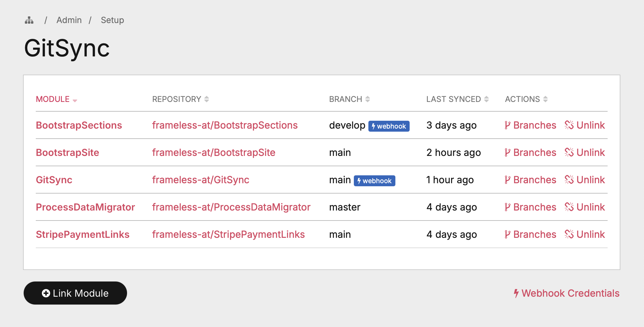Click the webhook badge on BootstrapSections row
The width and height of the screenshot is (644, 327).
[x=389, y=126]
